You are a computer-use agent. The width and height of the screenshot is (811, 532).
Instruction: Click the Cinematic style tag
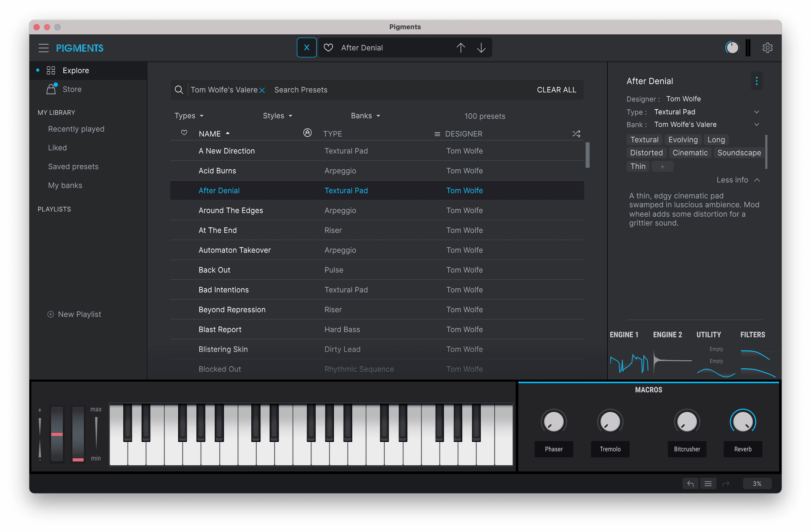[690, 153]
